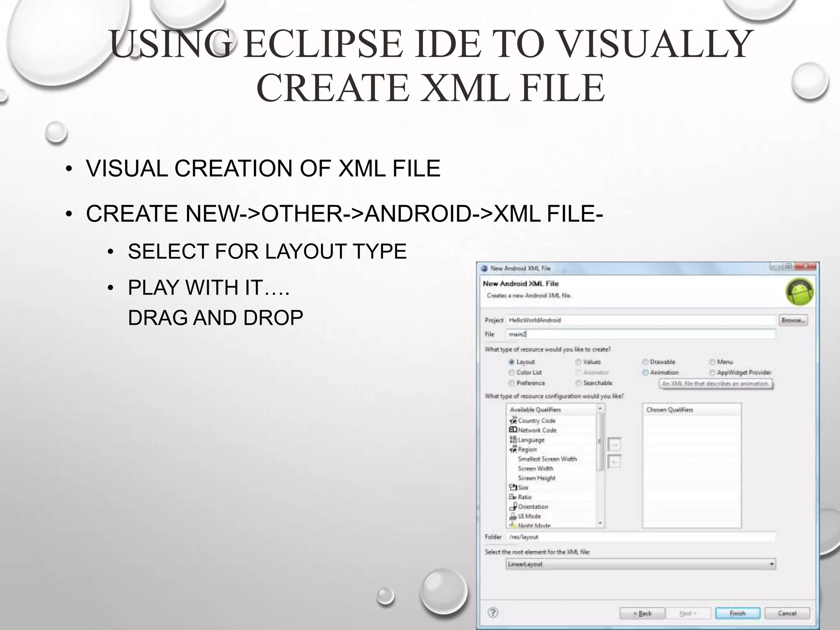Remove qualifier with left arrow button
Screen dimensions: 840x630
click(614, 462)
